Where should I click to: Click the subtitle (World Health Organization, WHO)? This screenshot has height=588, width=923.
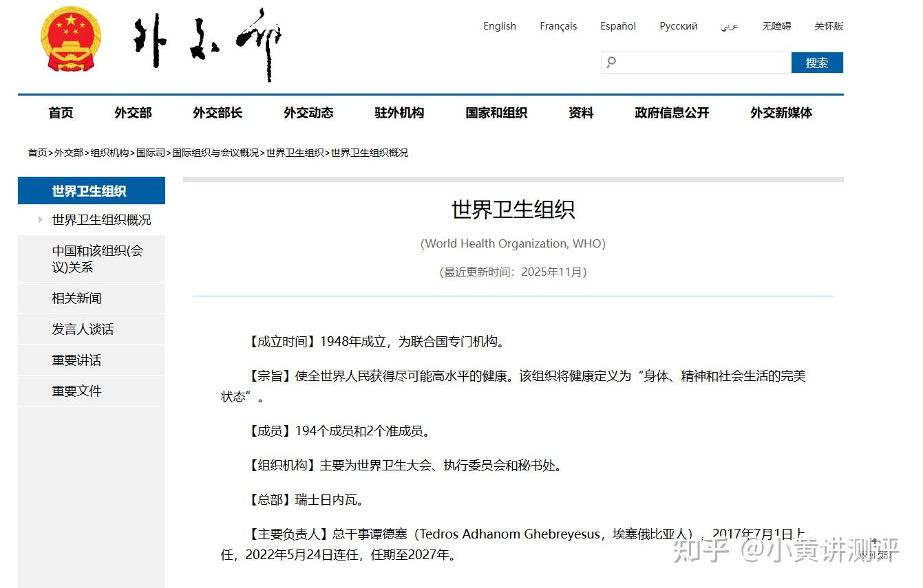[513, 243]
